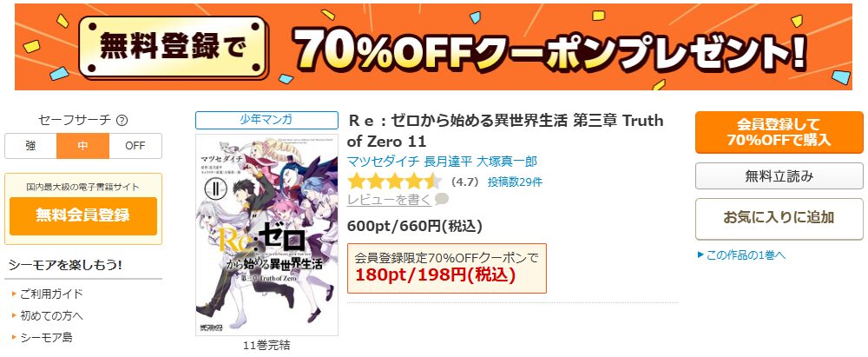Viewport: 868px width, 357px height.
Task: Click the star rating icons
Action: 395,182
